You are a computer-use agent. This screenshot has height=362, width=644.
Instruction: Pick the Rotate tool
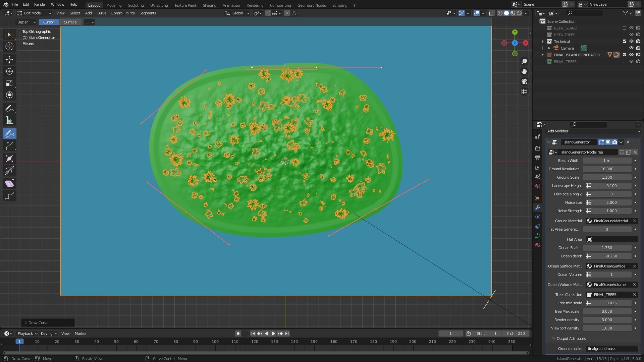(x=9, y=71)
